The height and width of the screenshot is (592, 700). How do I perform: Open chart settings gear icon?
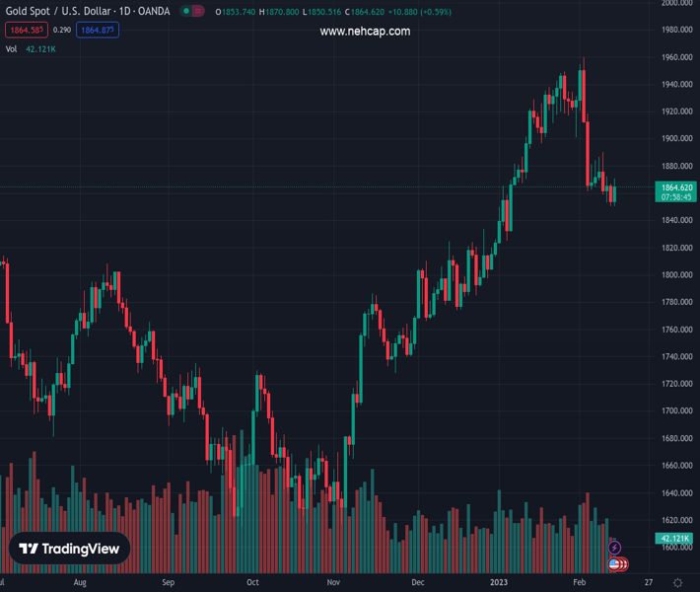coord(677,583)
